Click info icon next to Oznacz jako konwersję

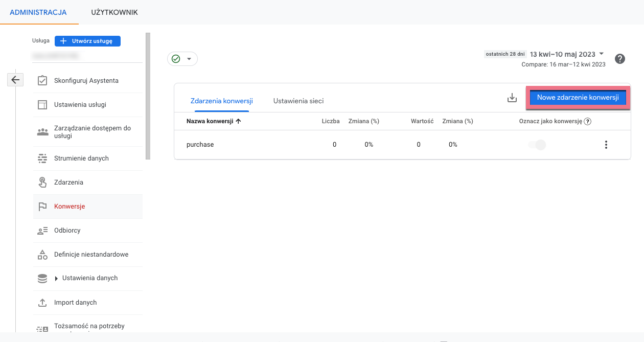[x=588, y=122]
